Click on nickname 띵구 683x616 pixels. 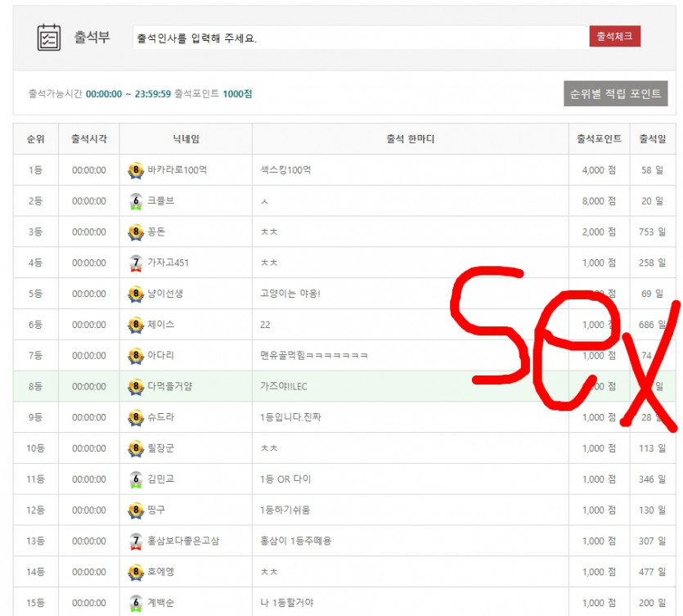tap(156, 510)
